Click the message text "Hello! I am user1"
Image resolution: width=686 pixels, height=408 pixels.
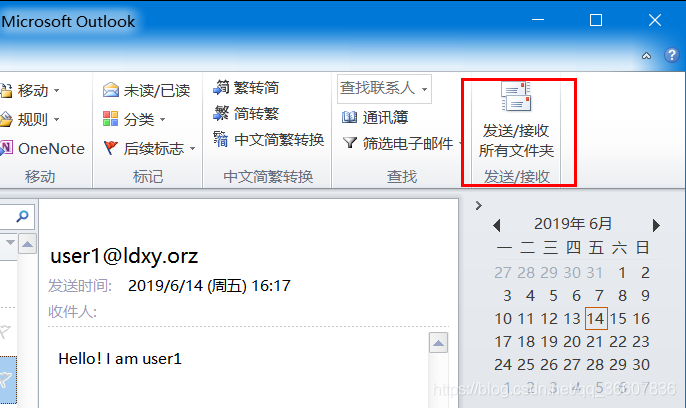click(119, 359)
